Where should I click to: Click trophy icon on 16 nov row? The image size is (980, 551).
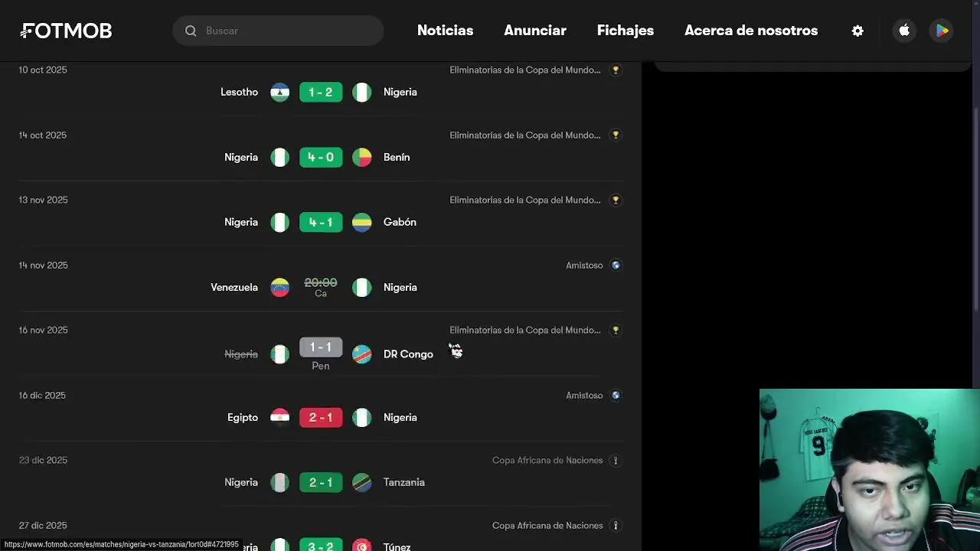(x=616, y=330)
